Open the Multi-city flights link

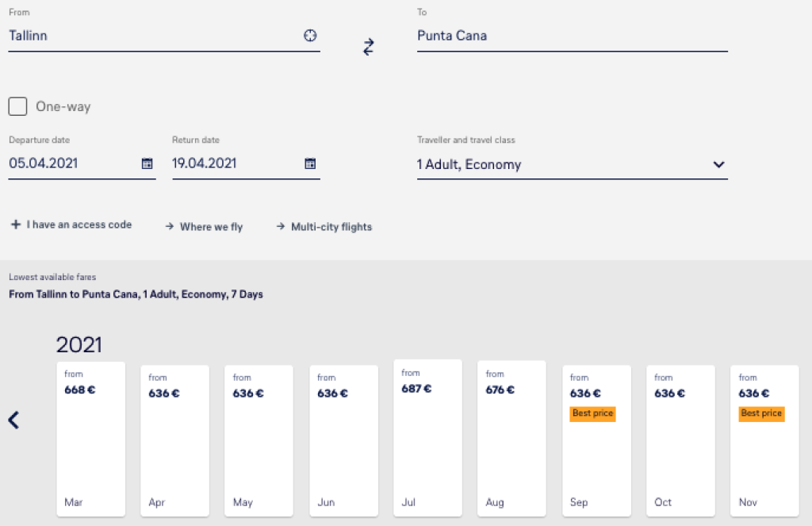coord(331,227)
